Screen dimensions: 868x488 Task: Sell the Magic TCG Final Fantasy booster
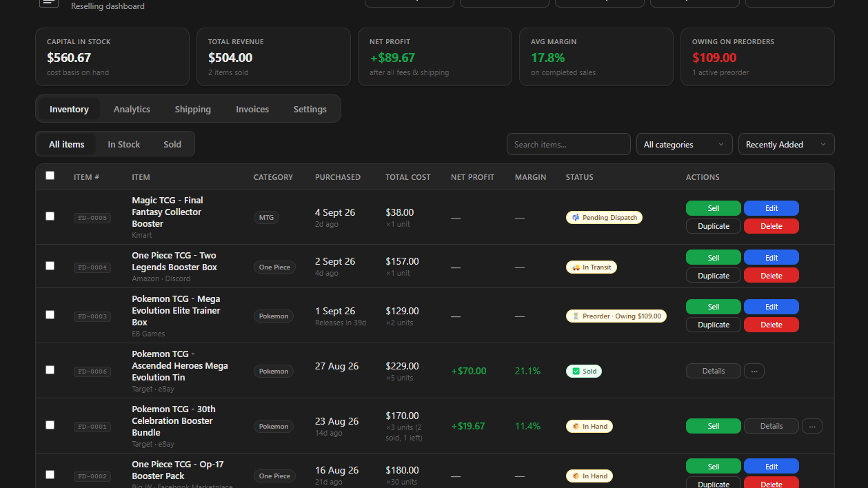coord(714,208)
